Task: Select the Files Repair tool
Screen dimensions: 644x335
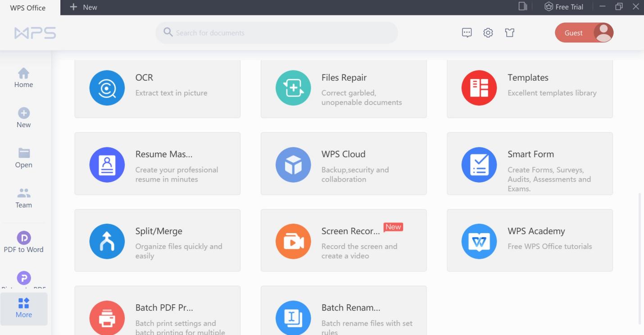Action: [343, 88]
